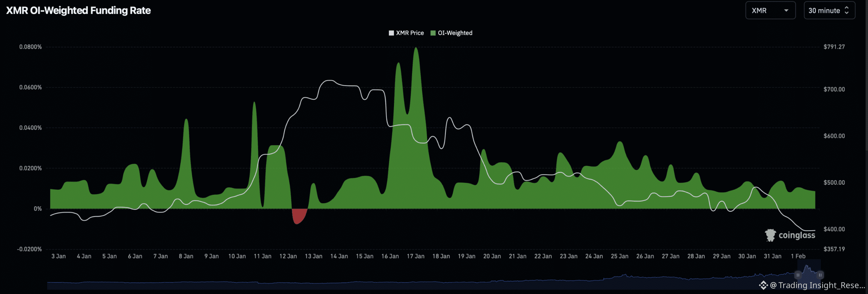868x294 pixels.
Task: Click the $400.00 price axis label
Action: pos(834,229)
